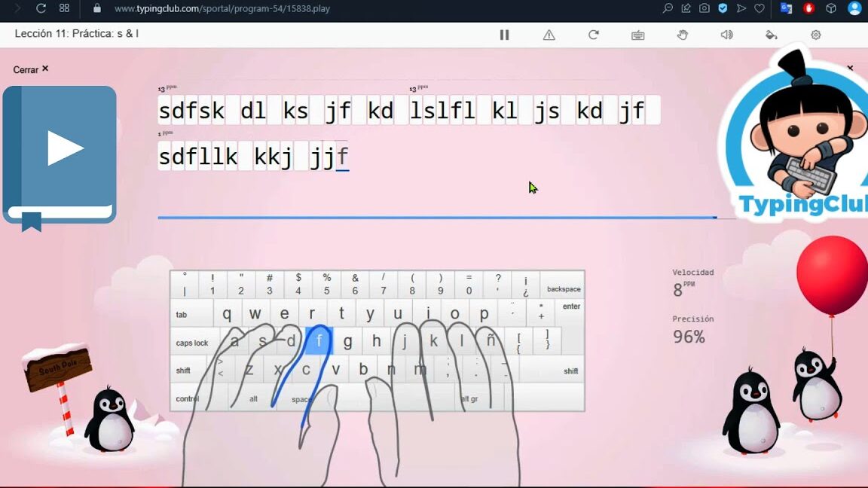Restart the lesson with the reload arrow
Image resolution: width=868 pixels, height=488 pixels.
tap(594, 35)
